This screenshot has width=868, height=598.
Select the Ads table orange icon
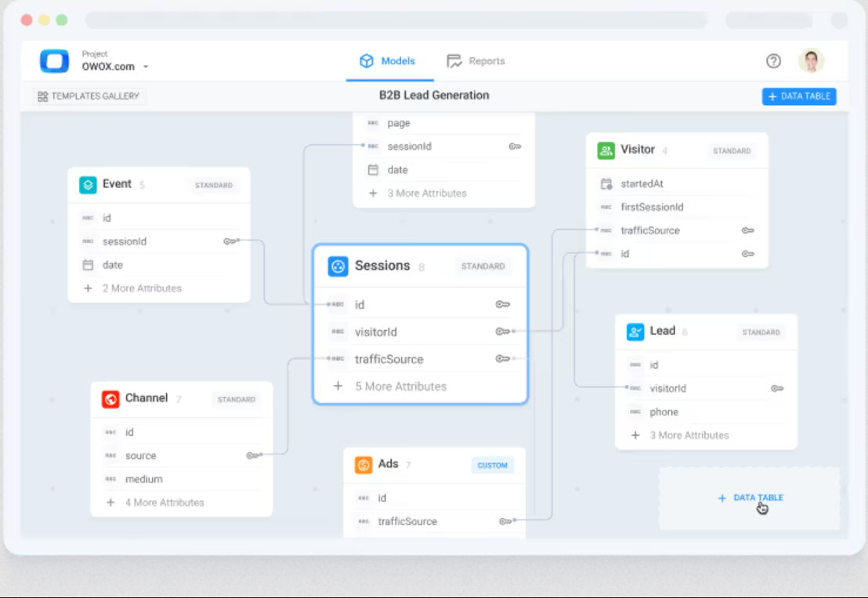[x=363, y=465]
